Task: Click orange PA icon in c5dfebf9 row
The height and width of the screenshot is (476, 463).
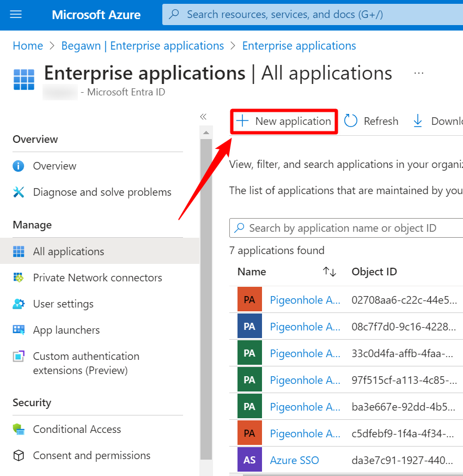Action: tap(249, 433)
